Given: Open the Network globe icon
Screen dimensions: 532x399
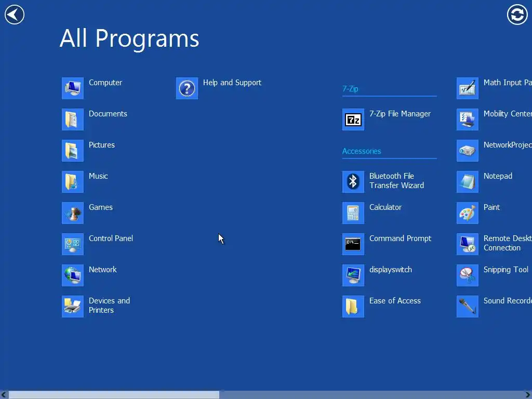Looking at the screenshot, I should coord(73,275).
